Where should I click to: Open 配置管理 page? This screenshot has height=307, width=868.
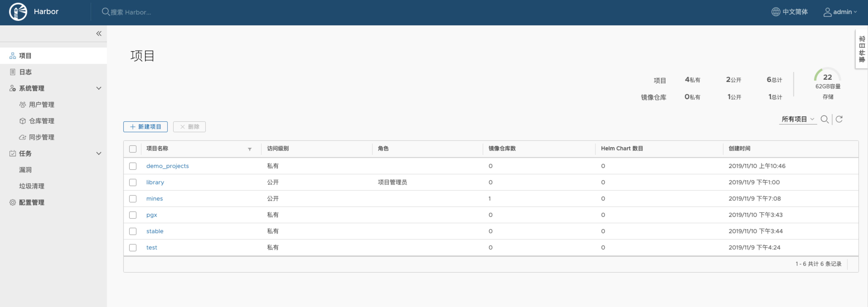[32, 202]
